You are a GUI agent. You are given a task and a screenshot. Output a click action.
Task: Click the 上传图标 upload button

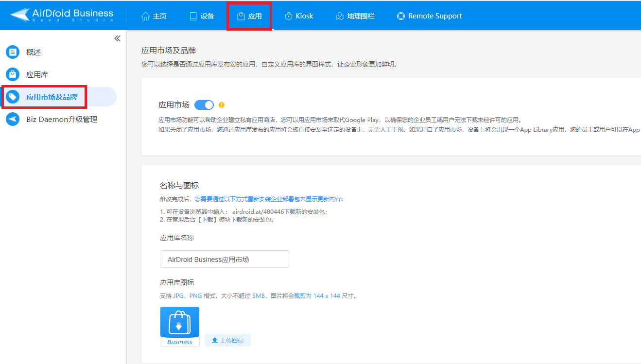tap(227, 340)
